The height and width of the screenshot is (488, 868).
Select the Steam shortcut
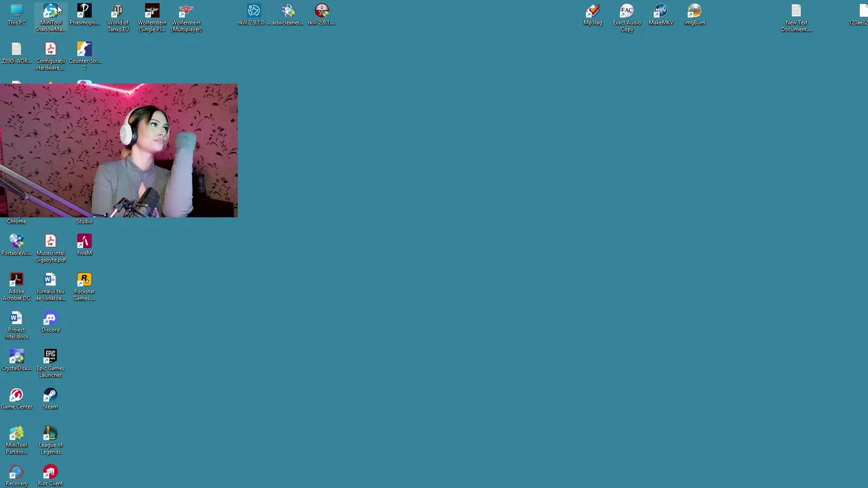[x=50, y=399]
